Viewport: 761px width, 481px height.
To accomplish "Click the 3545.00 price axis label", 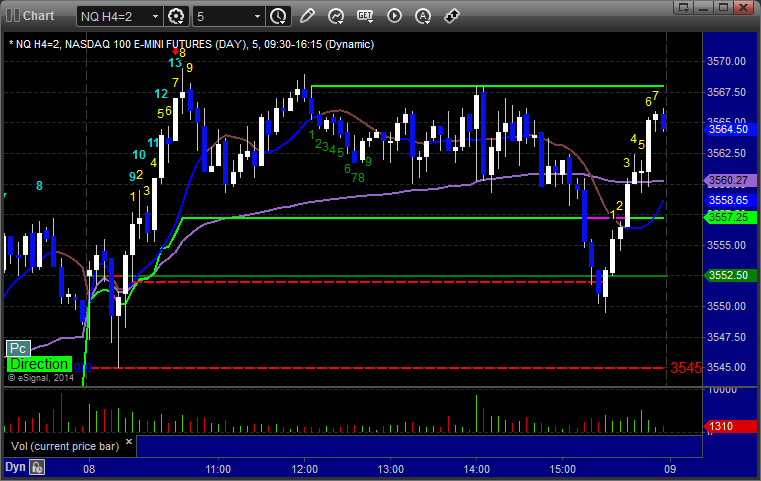I will pos(726,367).
